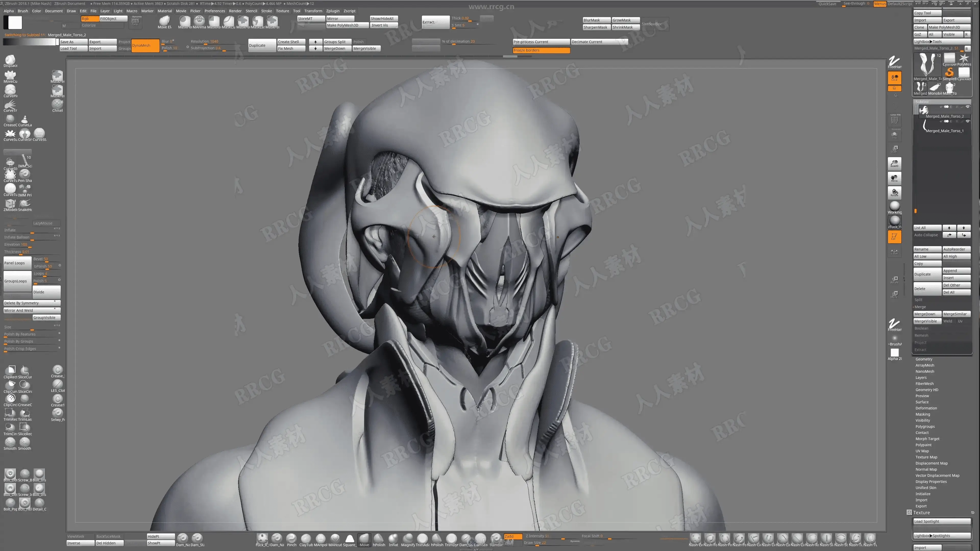The height and width of the screenshot is (551, 980).
Task: Click the Rotate navigation icon
Action: pyautogui.click(x=895, y=192)
